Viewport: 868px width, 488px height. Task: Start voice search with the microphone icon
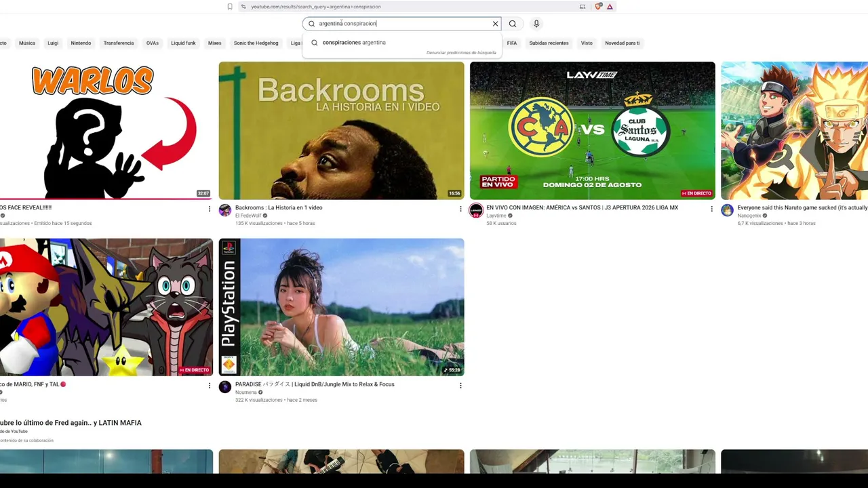point(536,24)
